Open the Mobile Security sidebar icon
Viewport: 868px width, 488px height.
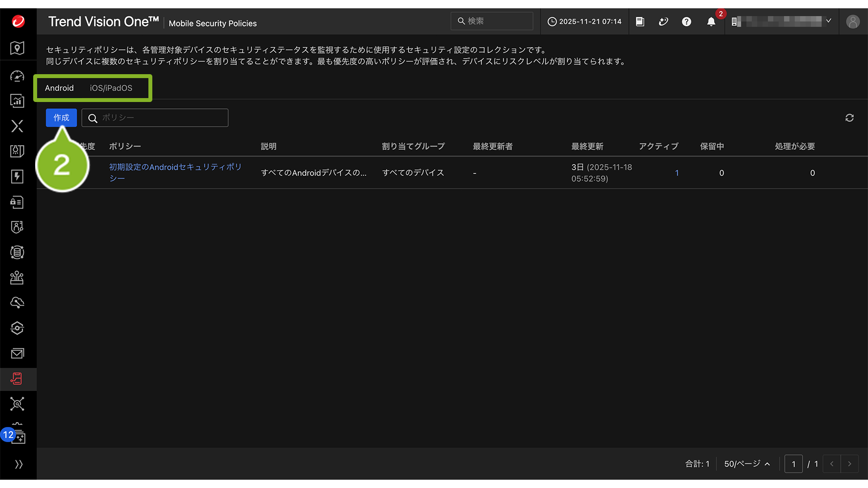pos(17,379)
